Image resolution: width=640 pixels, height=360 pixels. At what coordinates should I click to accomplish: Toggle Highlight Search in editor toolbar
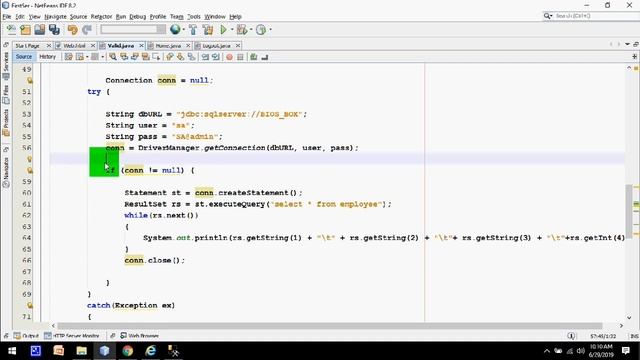coord(146,57)
